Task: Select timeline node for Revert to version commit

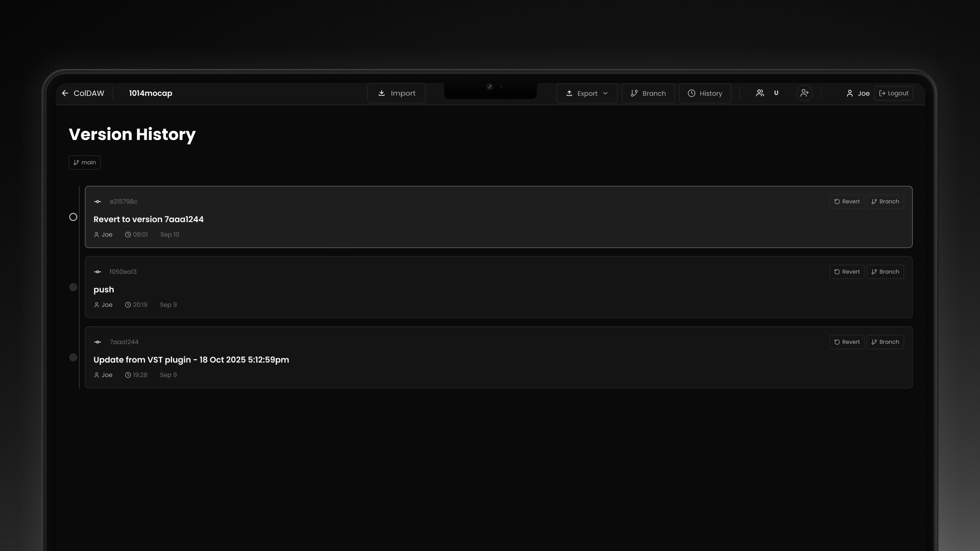Action: [73, 217]
